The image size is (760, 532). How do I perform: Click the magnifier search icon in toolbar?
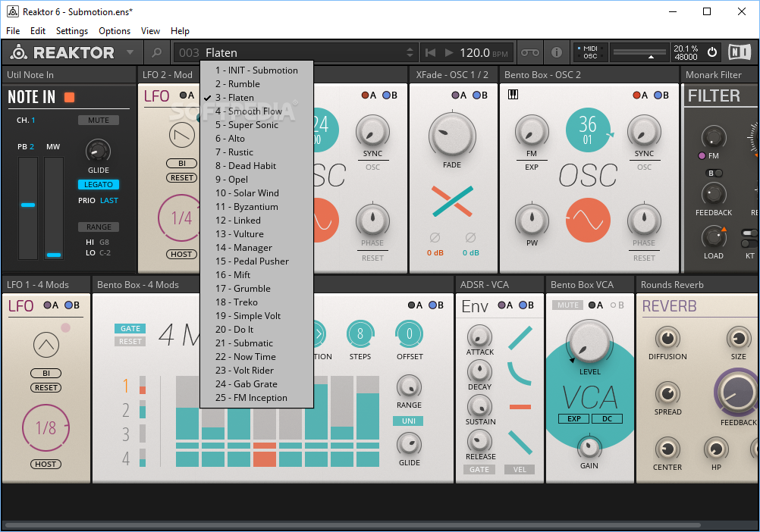pos(156,52)
